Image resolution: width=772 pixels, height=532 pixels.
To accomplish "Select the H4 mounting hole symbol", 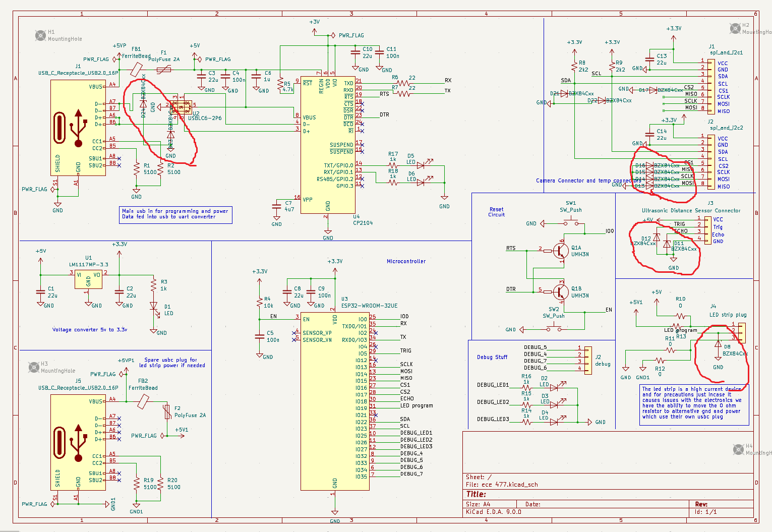I will pos(738,449).
